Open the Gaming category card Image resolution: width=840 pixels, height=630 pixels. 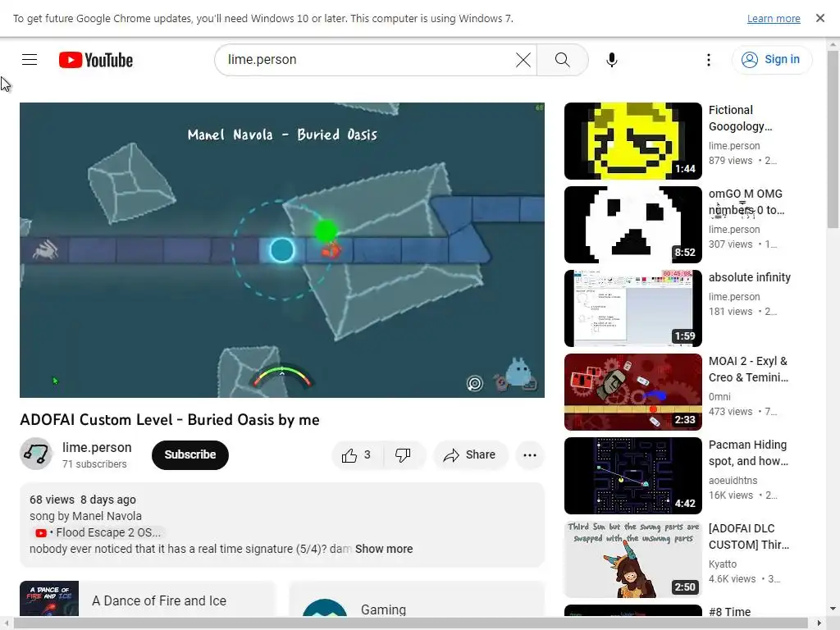417,600
